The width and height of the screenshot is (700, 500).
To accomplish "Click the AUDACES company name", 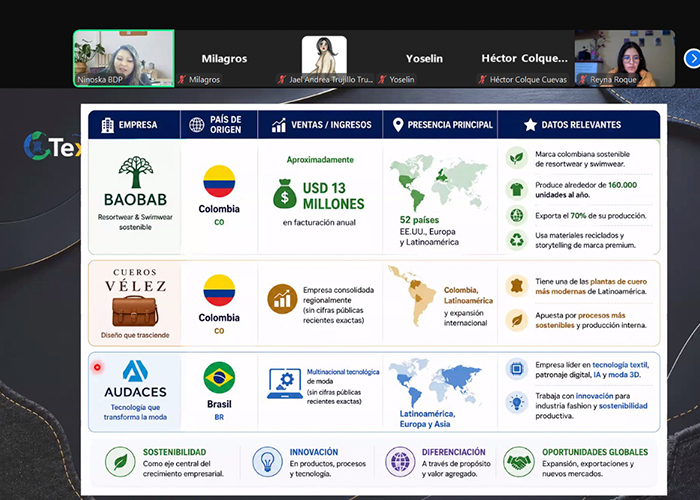I will (x=135, y=392).
